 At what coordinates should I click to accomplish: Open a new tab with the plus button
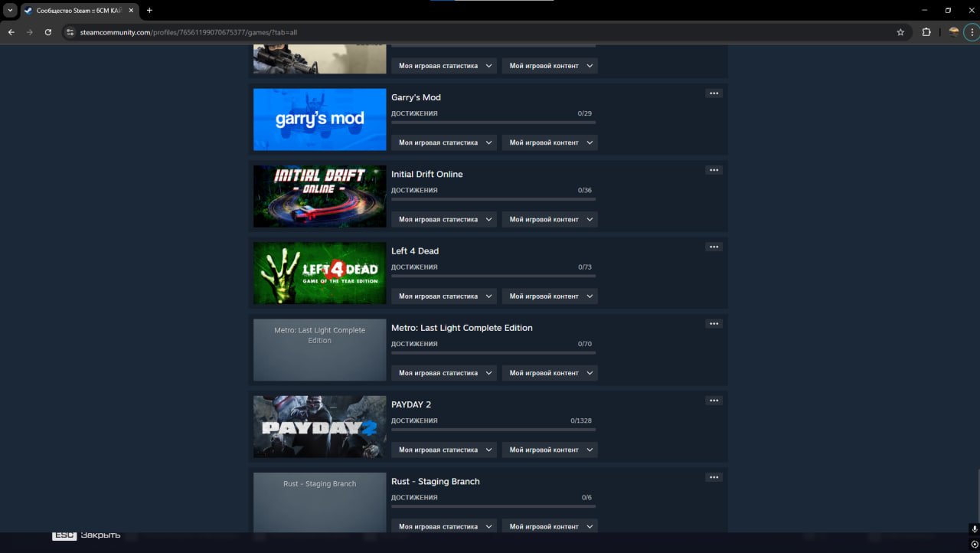(x=149, y=11)
